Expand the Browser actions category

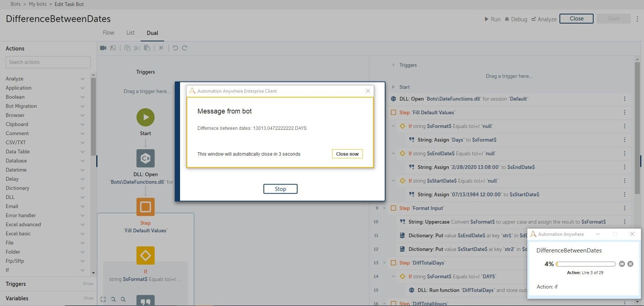coord(82,115)
